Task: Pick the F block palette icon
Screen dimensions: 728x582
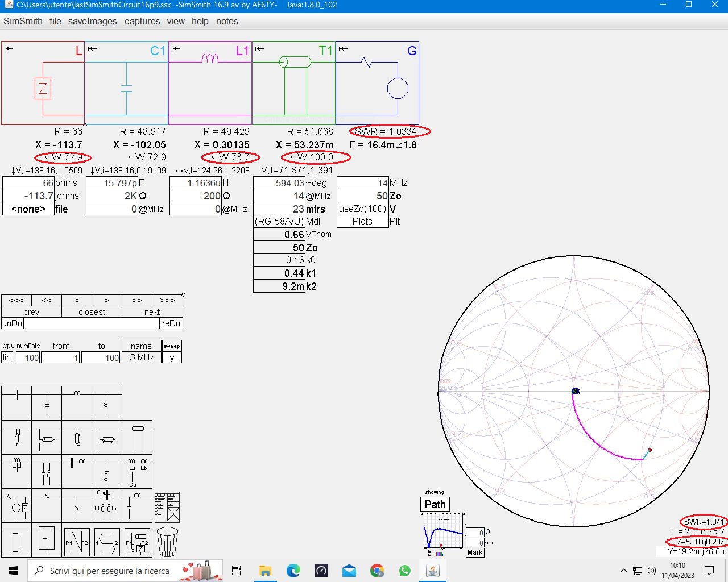Action: coord(47,541)
